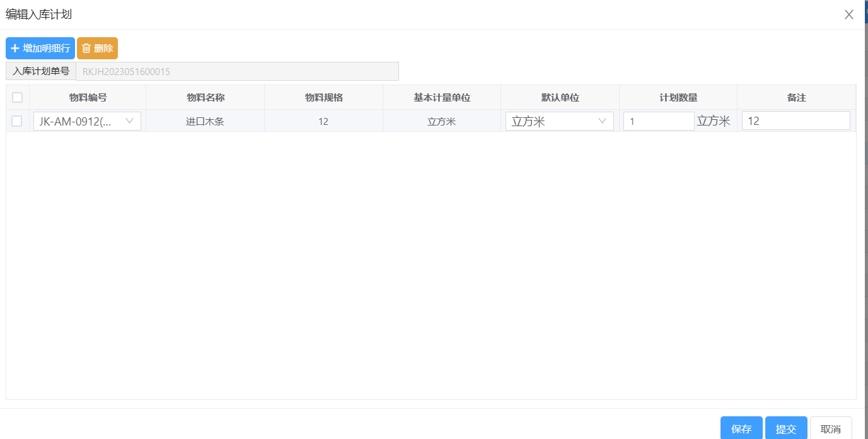
Task: Click the 删除 trash button
Action: [x=97, y=48]
